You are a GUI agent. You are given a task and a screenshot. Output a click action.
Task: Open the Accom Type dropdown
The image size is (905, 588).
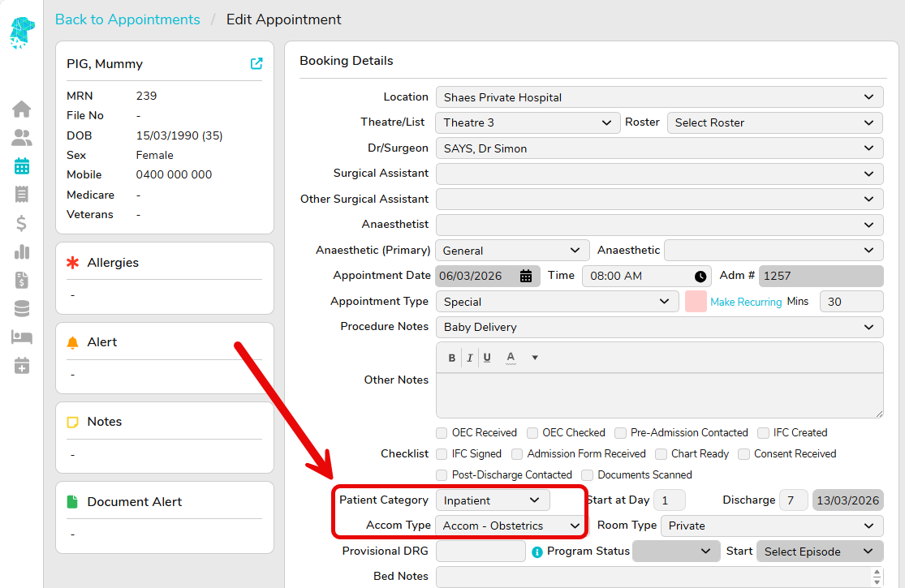511,526
